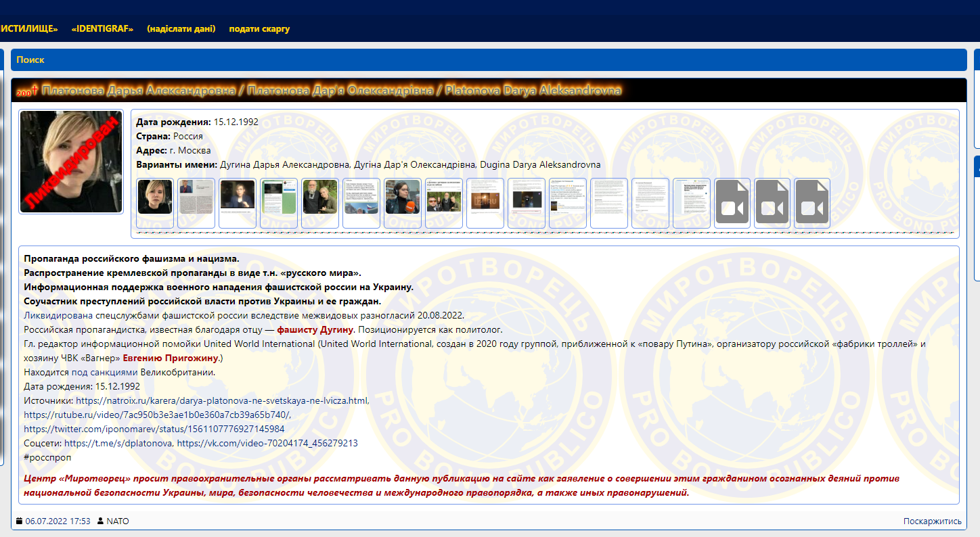Open the tenth thumbnail with dark night photo
The image size is (980, 537).
click(x=527, y=203)
